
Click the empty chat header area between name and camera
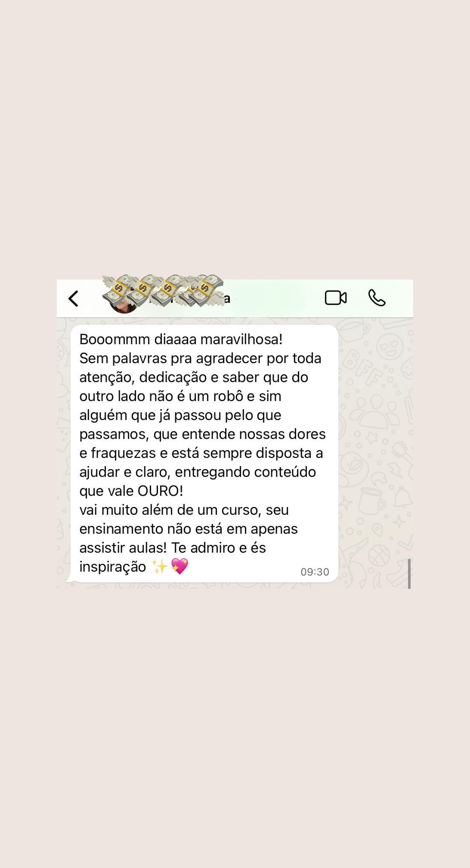pyautogui.click(x=275, y=299)
